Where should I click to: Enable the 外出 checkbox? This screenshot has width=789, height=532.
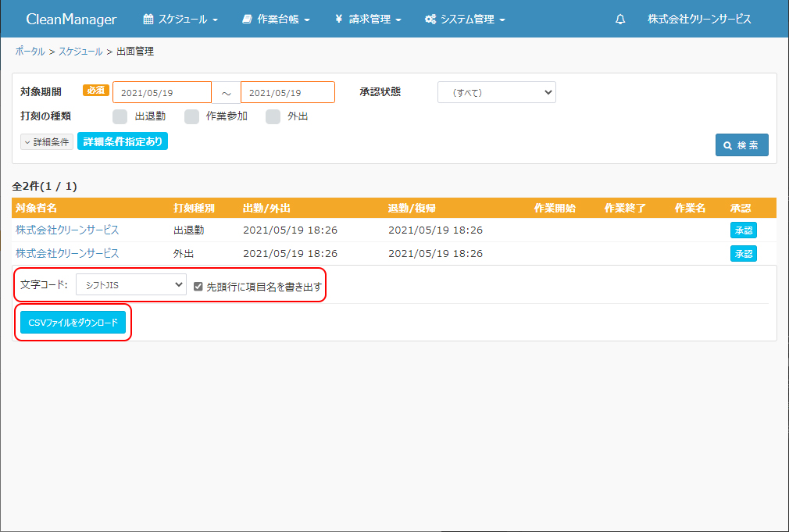[273, 116]
